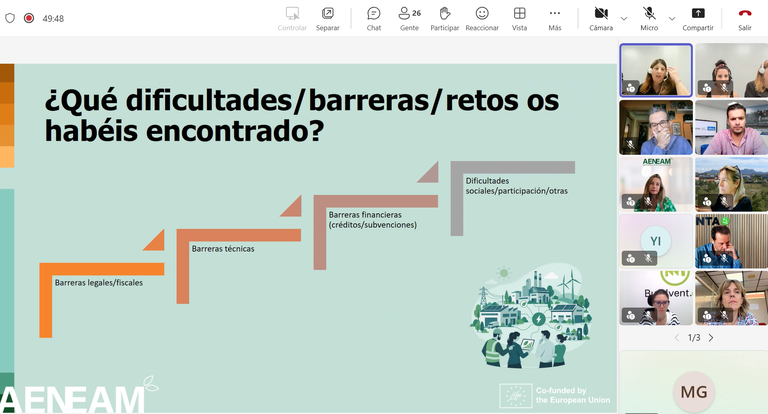768x414 pixels.
Task: Open the Chat panel
Action: 374,19
